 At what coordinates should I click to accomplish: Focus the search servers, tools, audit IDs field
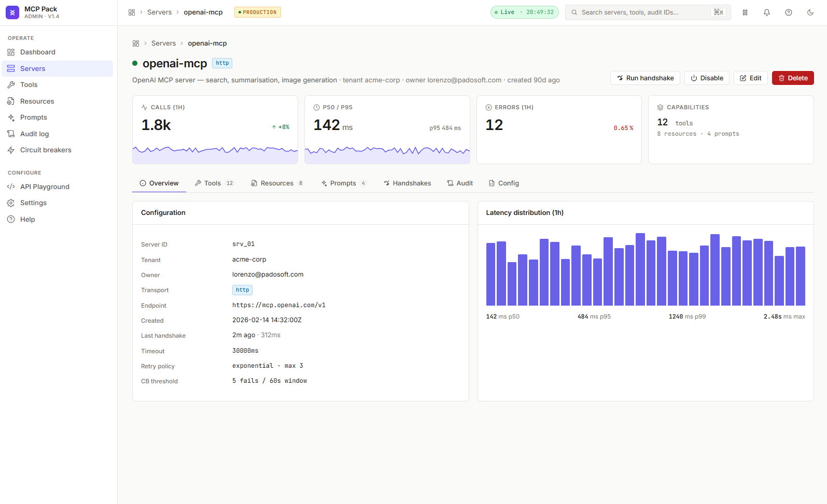pos(648,12)
